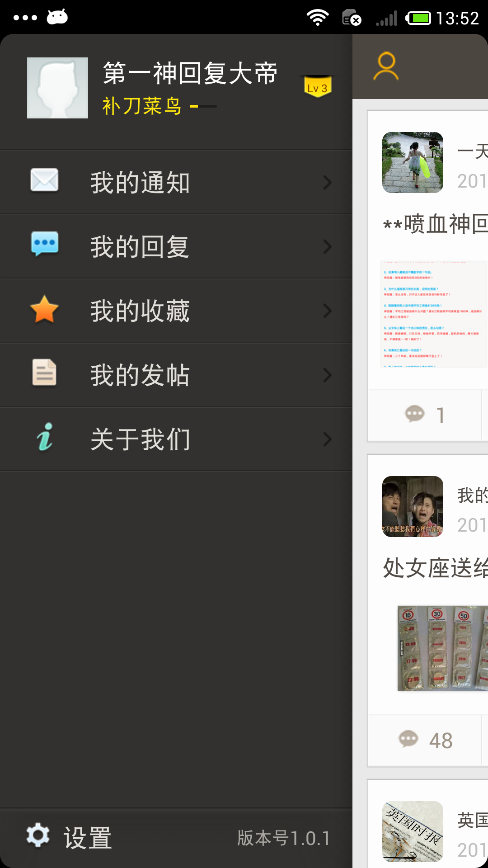
Task: Tap the orange star favorites icon
Action: 44,310
